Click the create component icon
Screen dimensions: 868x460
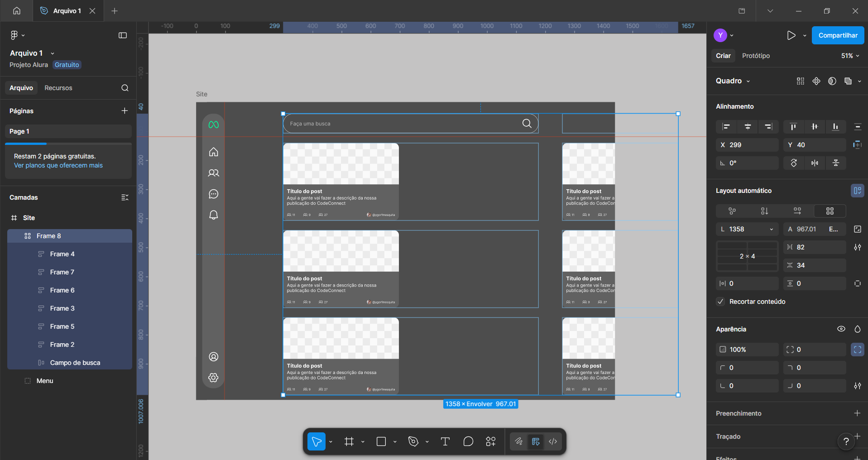coord(816,81)
